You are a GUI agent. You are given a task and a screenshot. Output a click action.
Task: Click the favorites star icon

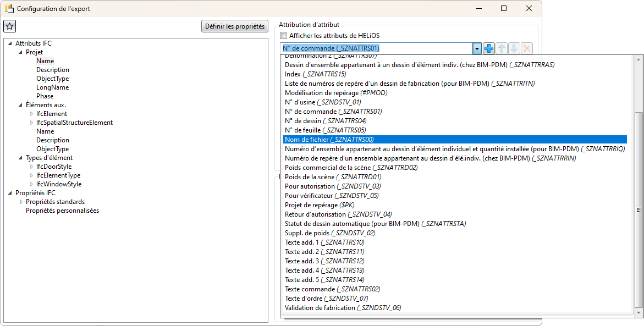coord(10,26)
